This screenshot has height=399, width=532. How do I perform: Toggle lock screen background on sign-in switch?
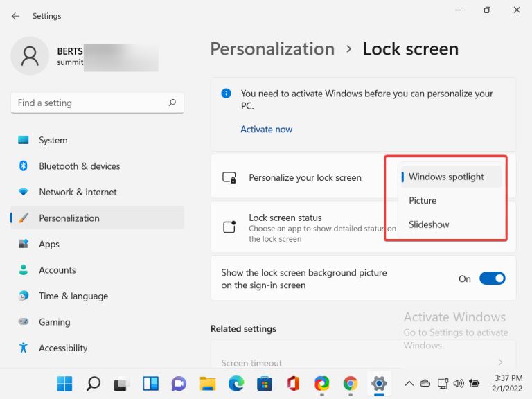coord(493,278)
